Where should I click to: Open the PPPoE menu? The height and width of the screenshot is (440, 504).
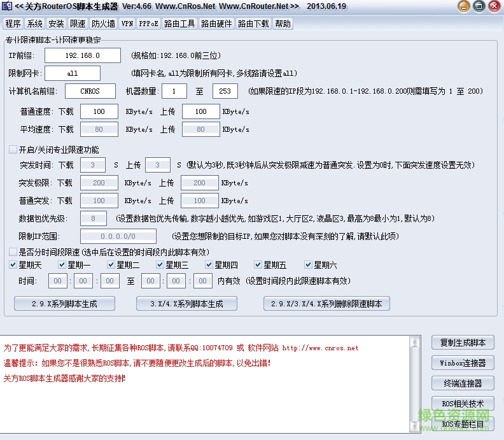pyautogui.click(x=148, y=24)
